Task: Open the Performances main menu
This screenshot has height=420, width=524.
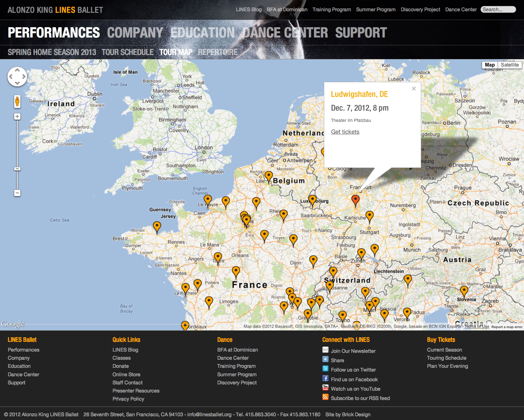Action: (x=54, y=32)
